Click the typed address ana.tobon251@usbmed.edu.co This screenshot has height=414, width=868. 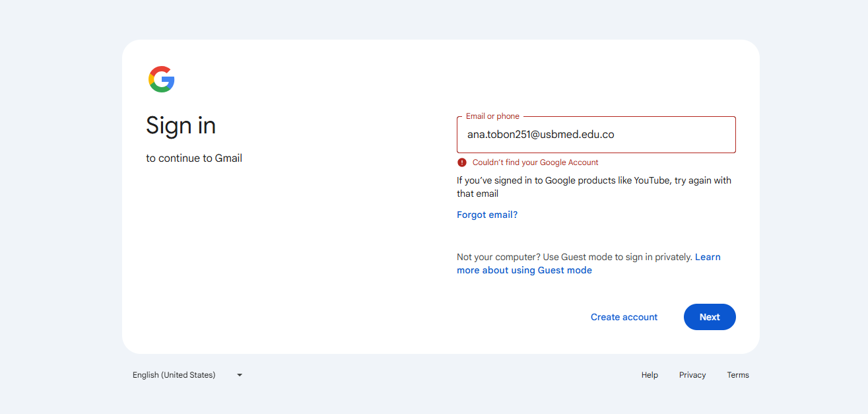click(541, 135)
